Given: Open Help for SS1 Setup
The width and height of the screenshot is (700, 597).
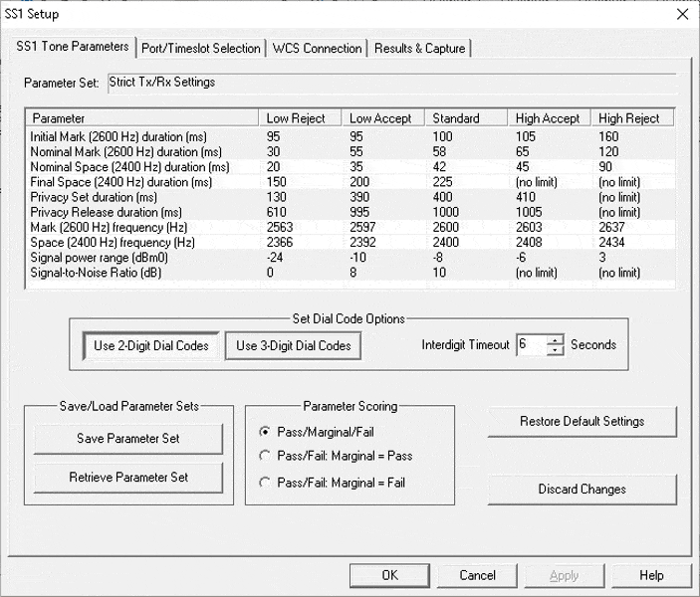Looking at the screenshot, I should [x=651, y=575].
